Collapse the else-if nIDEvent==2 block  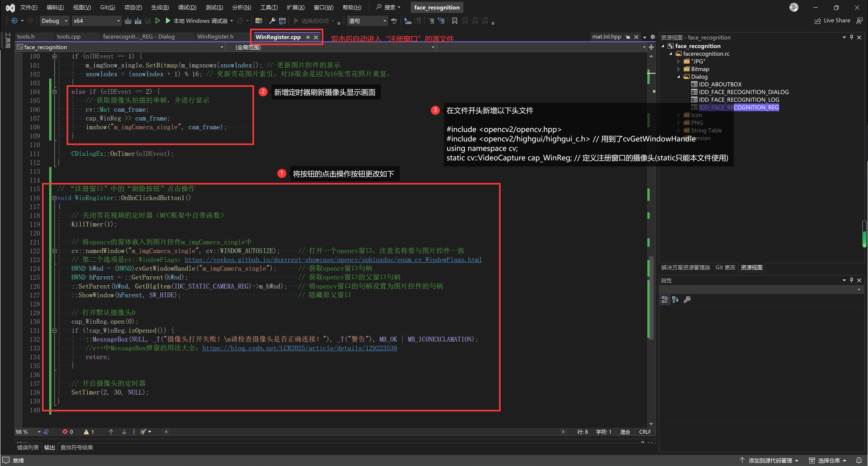pos(54,92)
